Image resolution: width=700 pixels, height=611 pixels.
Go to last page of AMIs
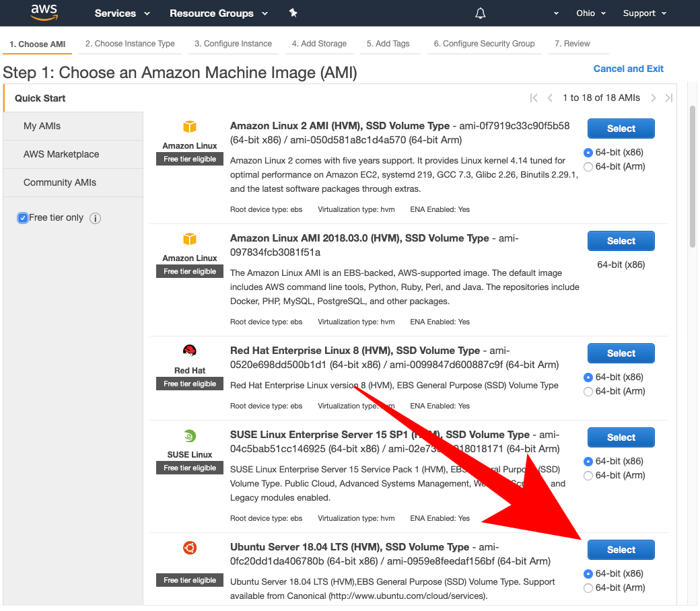click(x=669, y=98)
